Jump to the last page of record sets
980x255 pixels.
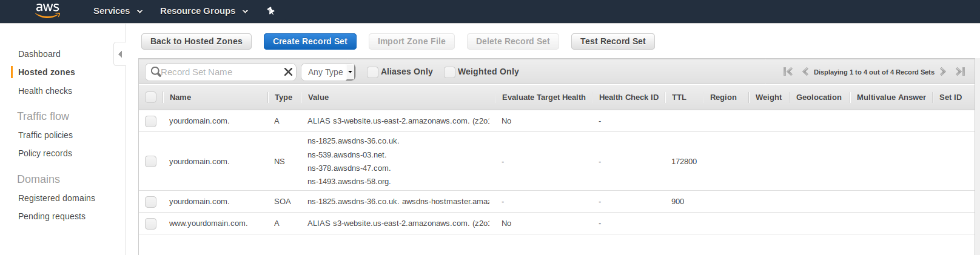click(960, 71)
